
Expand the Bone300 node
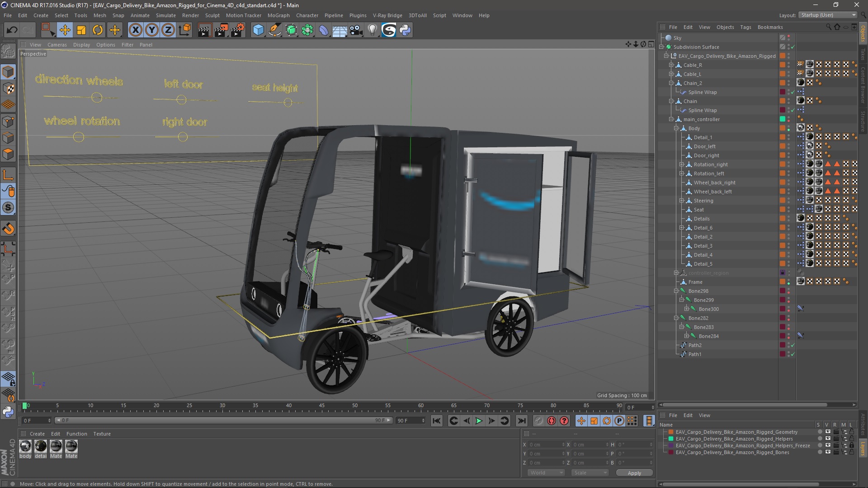point(686,309)
